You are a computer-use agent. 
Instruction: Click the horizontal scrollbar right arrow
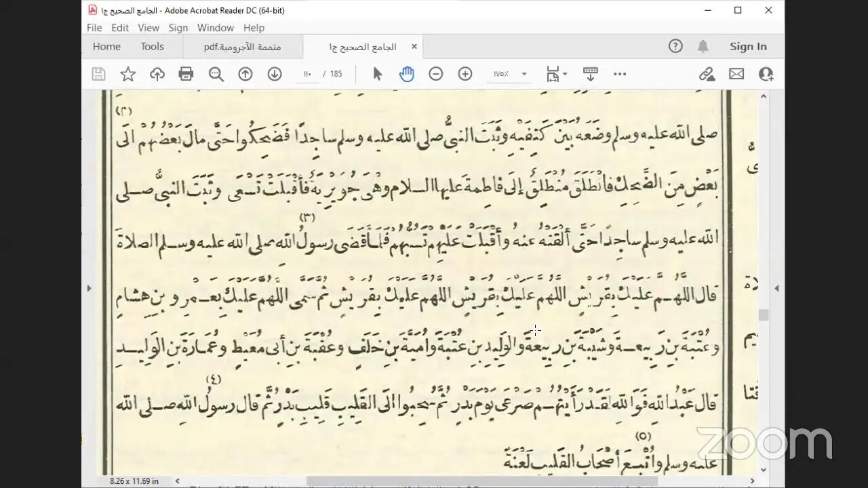pos(752,481)
